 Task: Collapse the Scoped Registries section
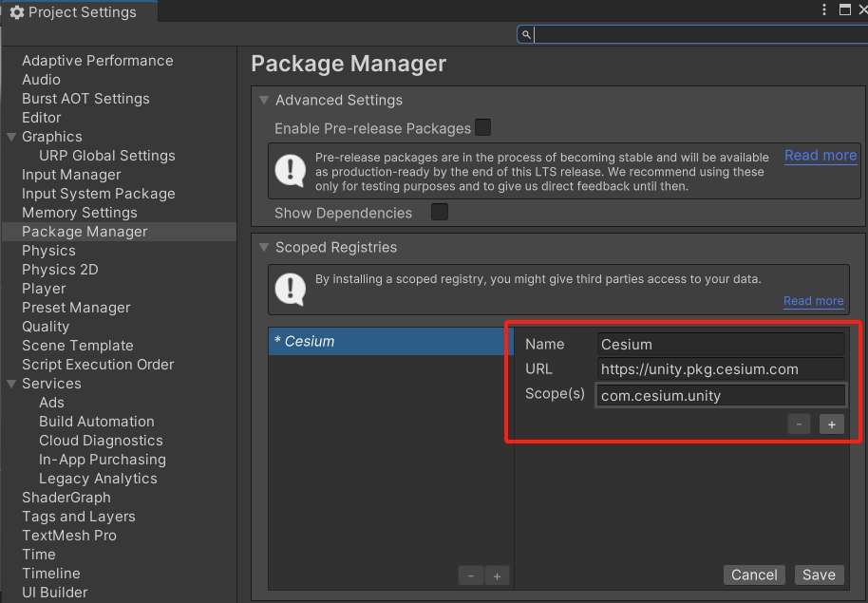(263, 247)
